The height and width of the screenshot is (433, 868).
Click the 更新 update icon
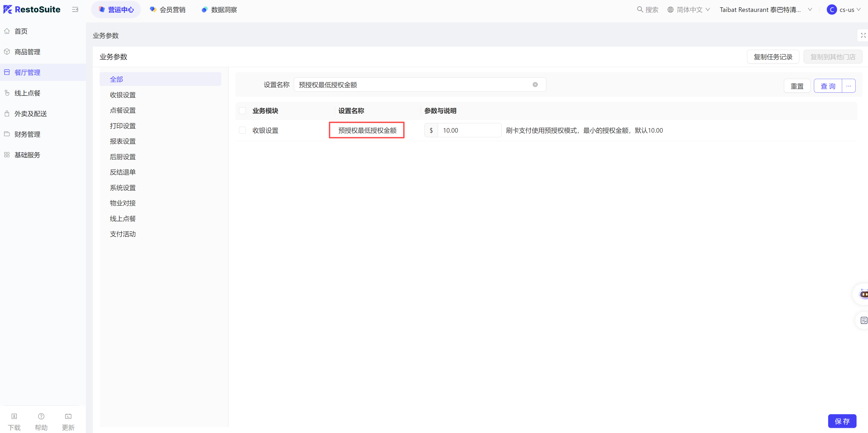[x=68, y=416]
